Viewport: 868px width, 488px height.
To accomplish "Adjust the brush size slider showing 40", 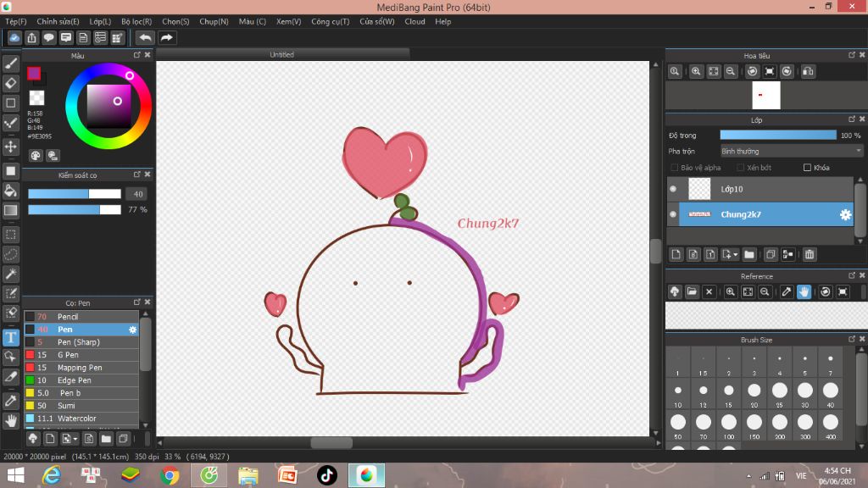I will click(x=75, y=194).
